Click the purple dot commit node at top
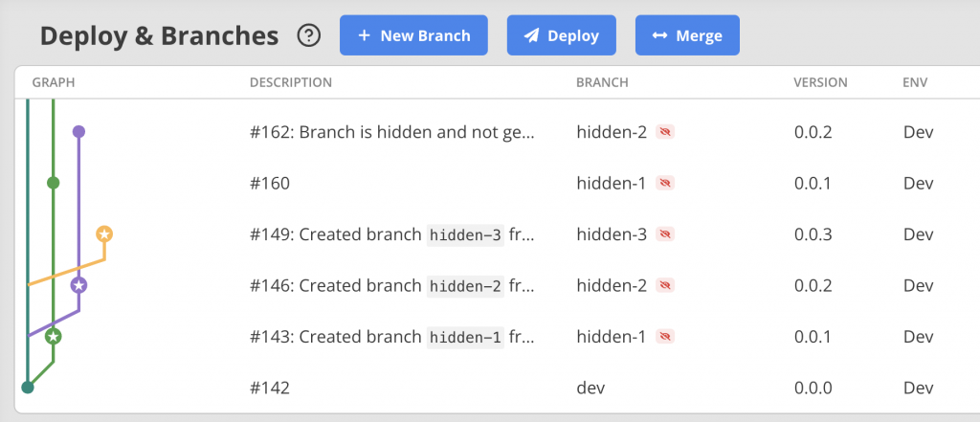This screenshot has height=422, width=980. pyautogui.click(x=78, y=131)
